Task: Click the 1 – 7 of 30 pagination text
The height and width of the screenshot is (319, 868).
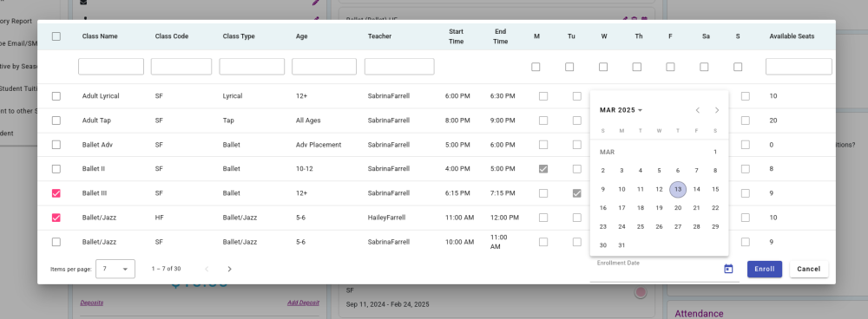Action: pos(166,269)
